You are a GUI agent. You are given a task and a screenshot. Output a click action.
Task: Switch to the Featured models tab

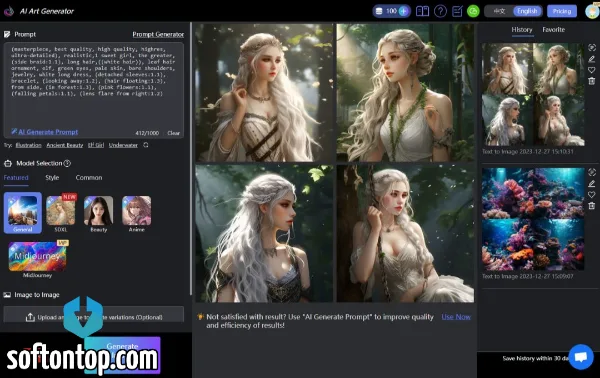(x=16, y=178)
